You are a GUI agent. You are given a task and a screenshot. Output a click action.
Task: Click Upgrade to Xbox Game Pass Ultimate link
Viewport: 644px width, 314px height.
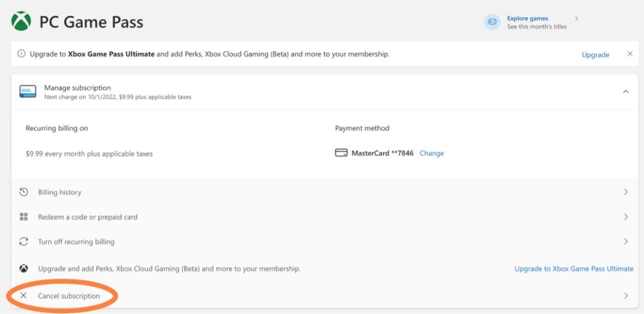coord(574,269)
